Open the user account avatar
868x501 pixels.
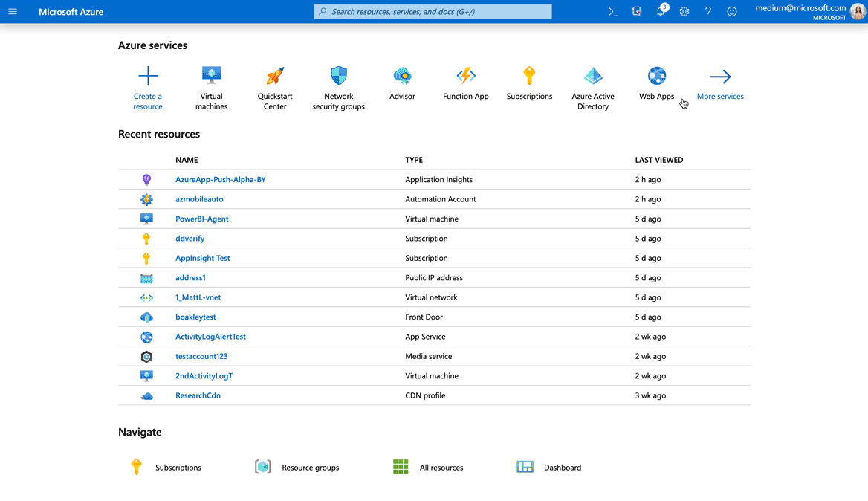[858, 11]
